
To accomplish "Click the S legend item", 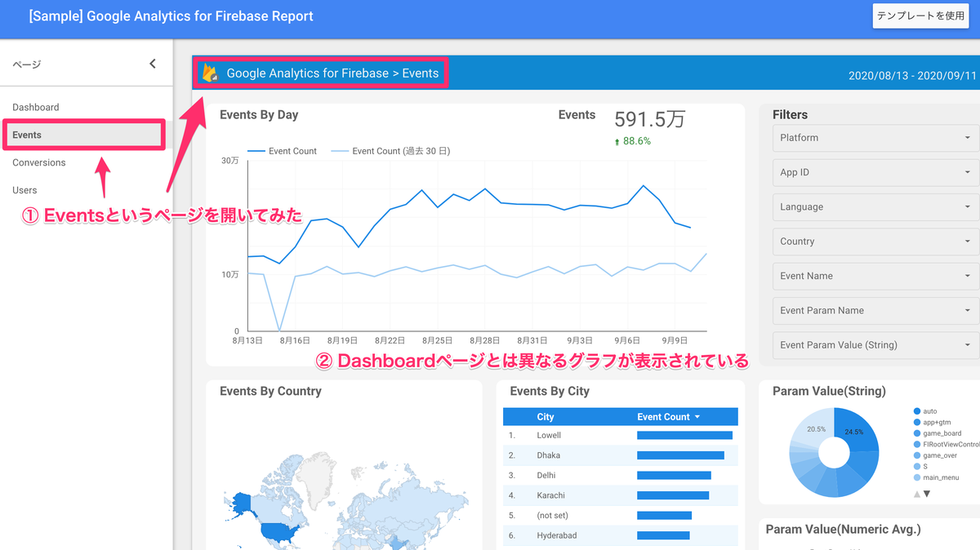I will pos(920,467).
